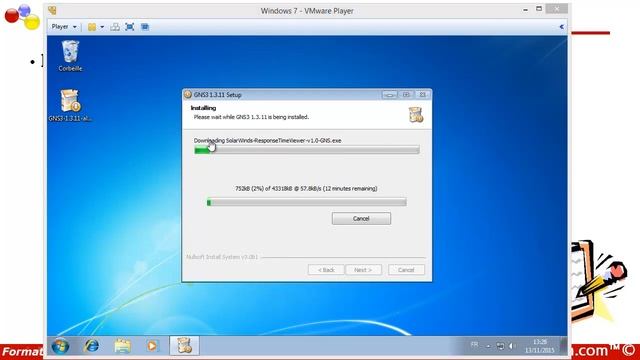
Task: Select the Corbeille recycle bin desktop icon
Action: click(70, 56)
